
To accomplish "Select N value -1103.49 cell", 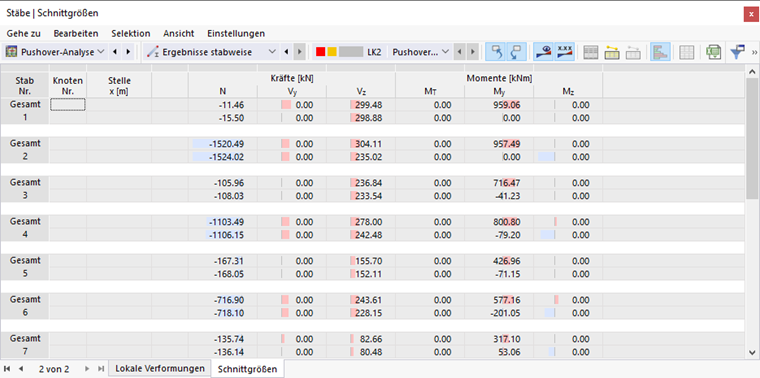I will coord(223,222).
